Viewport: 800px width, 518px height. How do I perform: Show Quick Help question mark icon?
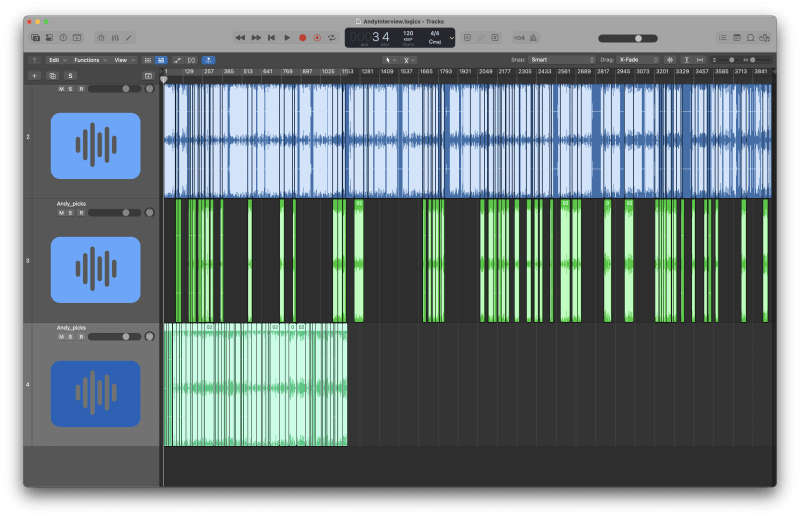point(63,38)
